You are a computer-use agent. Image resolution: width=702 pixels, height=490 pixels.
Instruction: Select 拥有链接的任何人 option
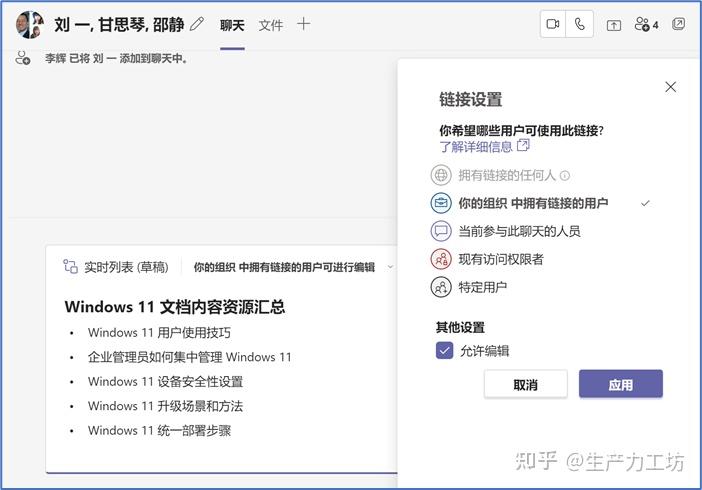507,175
